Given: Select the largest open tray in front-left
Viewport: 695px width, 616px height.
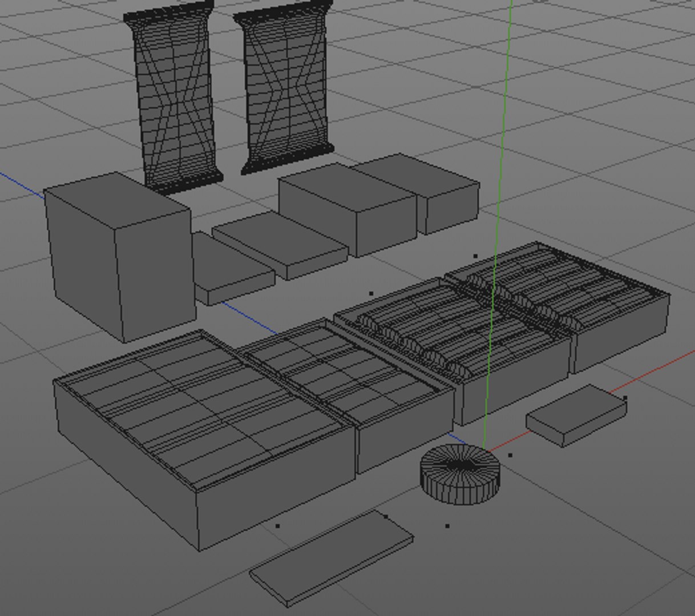Looking at the screenshot, I should tap(204, 439).
